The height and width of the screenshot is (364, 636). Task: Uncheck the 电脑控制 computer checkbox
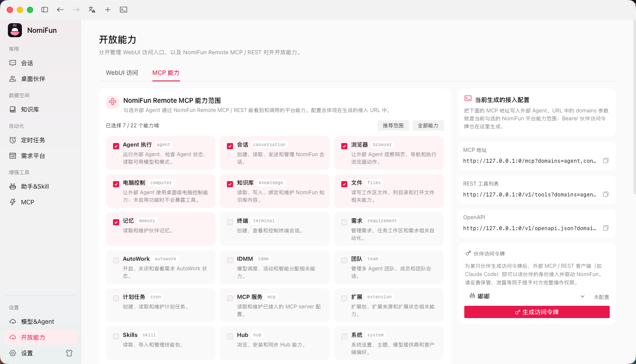coord(116,184)
